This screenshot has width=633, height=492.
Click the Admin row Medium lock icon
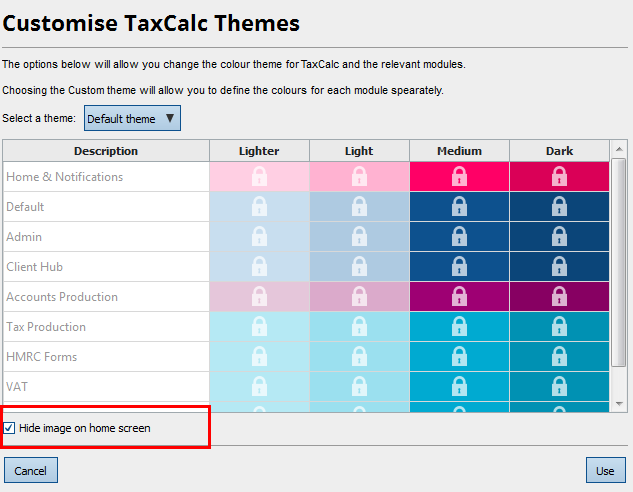pyautogui.click(x=459, y=237)
